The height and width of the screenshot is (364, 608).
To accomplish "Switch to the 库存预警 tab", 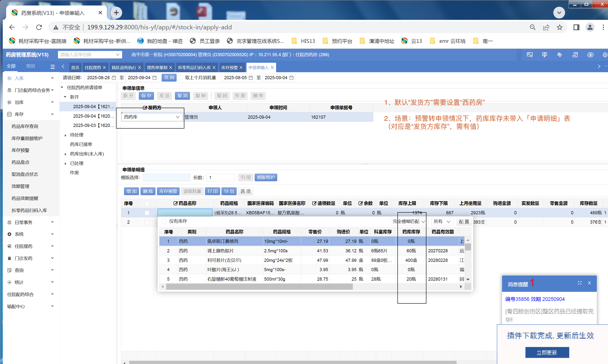I will pos(229,67).
